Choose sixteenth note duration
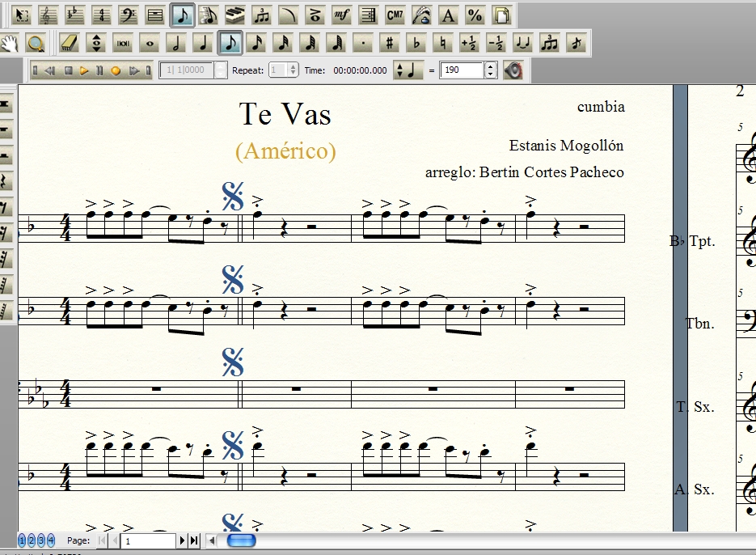The width and height of the screenshot is (756, 555). pos(256,44)
